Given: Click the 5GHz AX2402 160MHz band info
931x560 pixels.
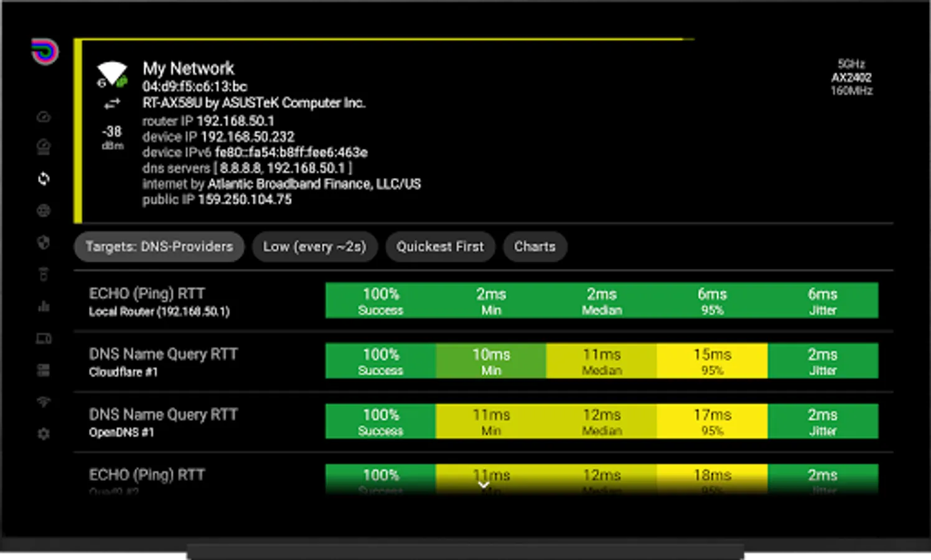Looking at the screenshot, I should click(851, 77).
